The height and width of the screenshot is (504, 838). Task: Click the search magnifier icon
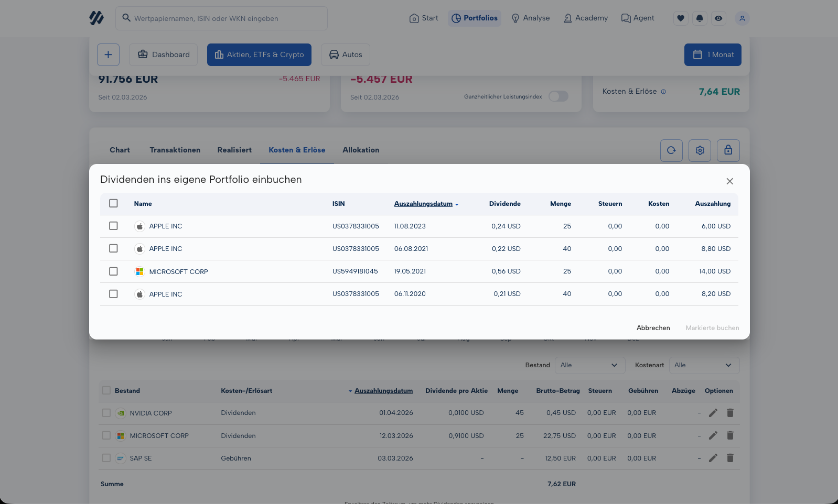pyautogui.click(x=126, y=18)
